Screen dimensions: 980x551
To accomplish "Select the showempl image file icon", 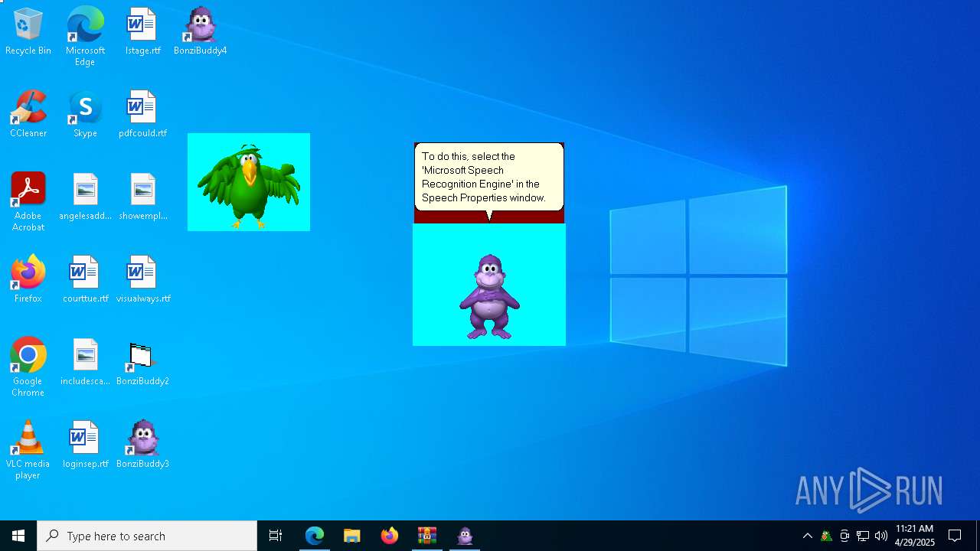I will (x=142, y=197).
